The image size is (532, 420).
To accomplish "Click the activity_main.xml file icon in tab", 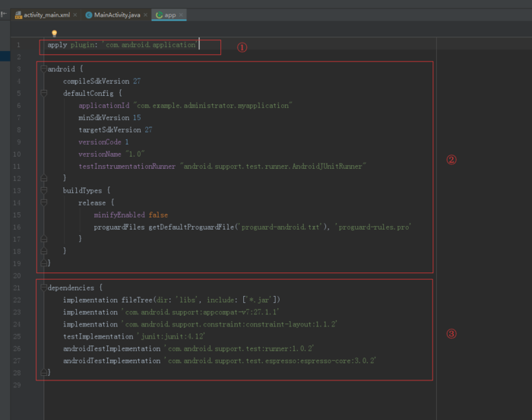I will point(17,15).
